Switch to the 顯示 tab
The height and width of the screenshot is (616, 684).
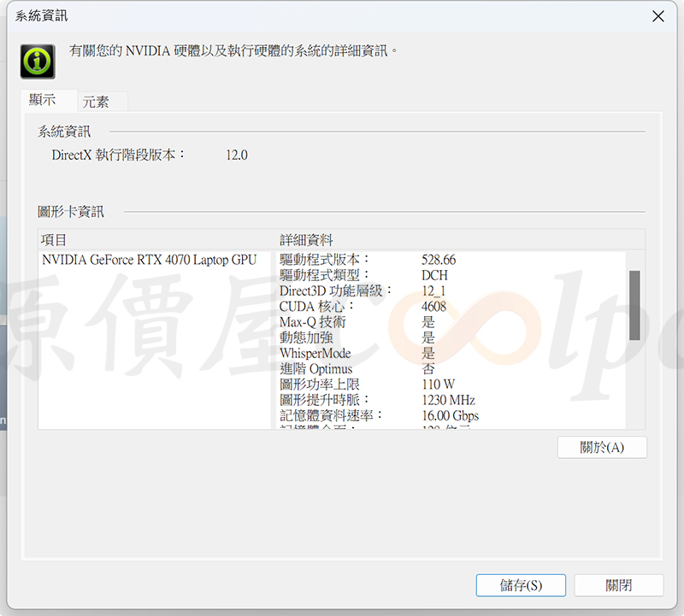[49, 100]
